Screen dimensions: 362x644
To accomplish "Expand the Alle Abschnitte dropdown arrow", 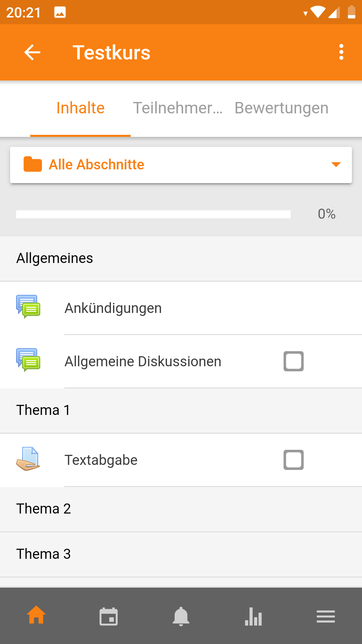I will point(336,164).
